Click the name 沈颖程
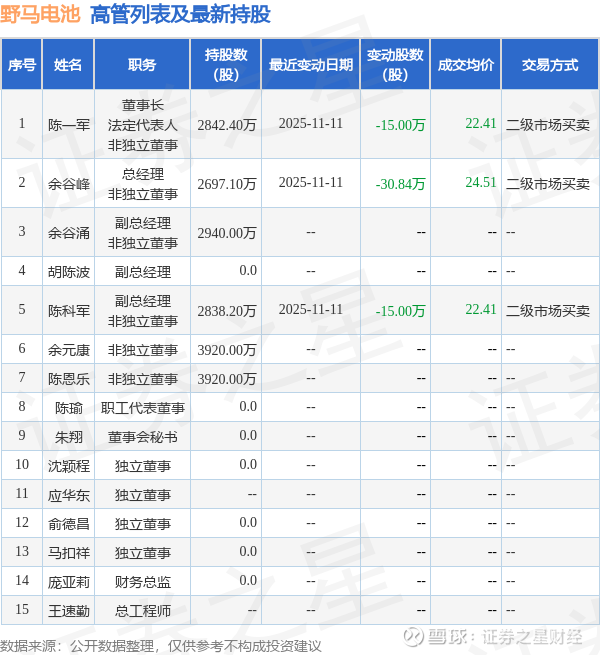The height and width of the screenshot is (655, 600). (69, 466)
